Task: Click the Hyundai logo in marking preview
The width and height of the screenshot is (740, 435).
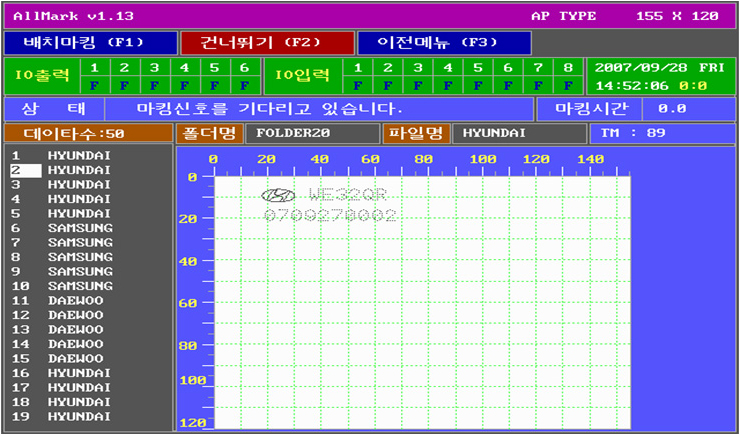Action: tap(278, 195)
